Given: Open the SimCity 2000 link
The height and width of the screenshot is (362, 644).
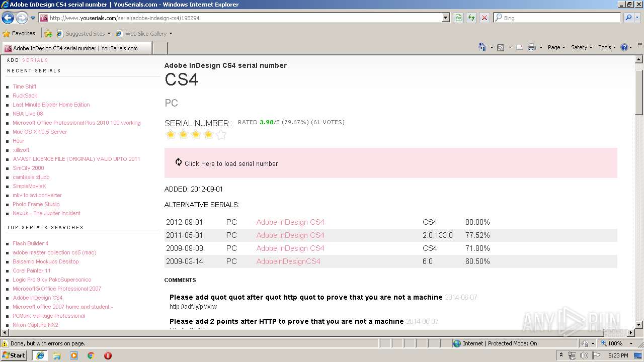Looking at the screenshot, I should coord(28,168).
